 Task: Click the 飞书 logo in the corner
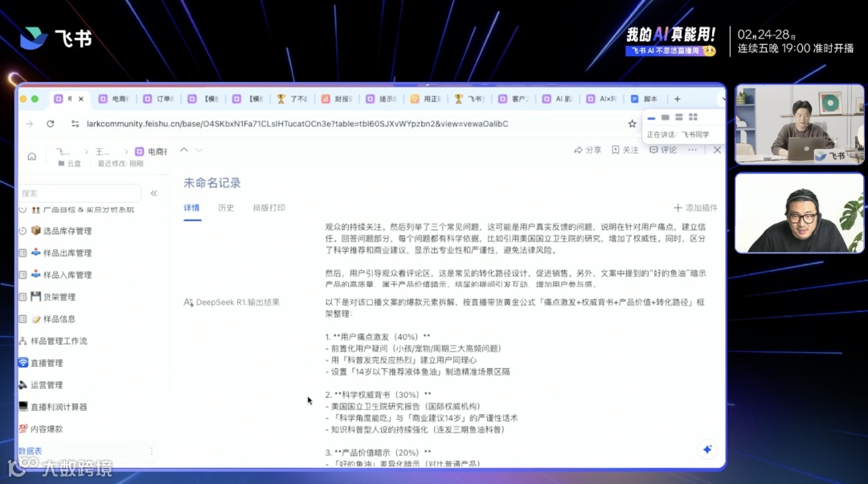pyautogui.click(x=55, y=39)
